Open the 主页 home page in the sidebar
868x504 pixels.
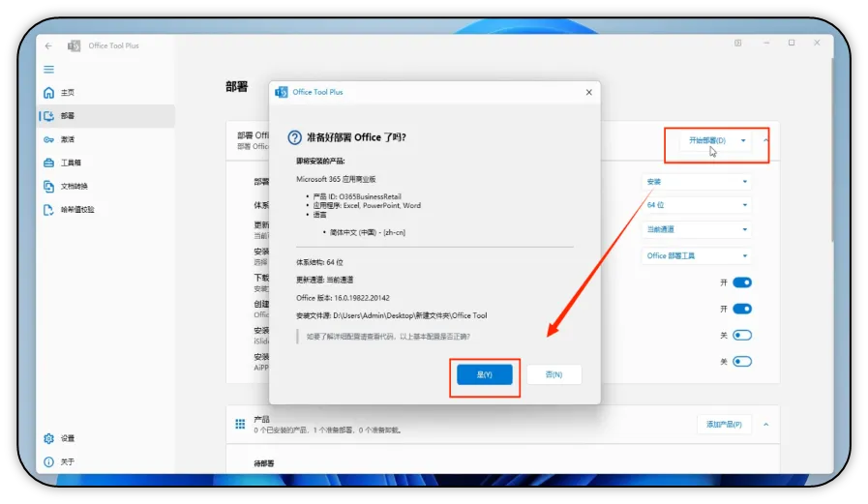105,93
